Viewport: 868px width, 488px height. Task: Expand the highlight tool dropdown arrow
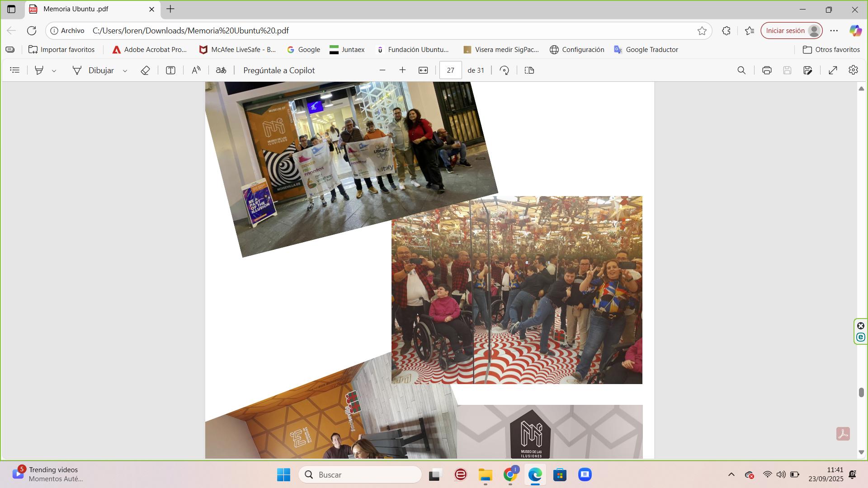pyautogui.click(x=54, y=71)
